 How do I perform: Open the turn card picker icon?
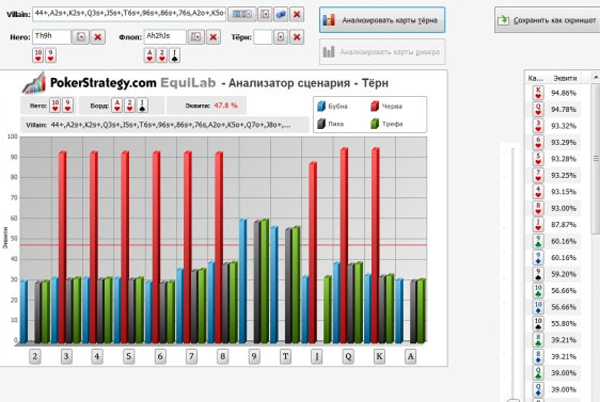[x=281, y=37]
